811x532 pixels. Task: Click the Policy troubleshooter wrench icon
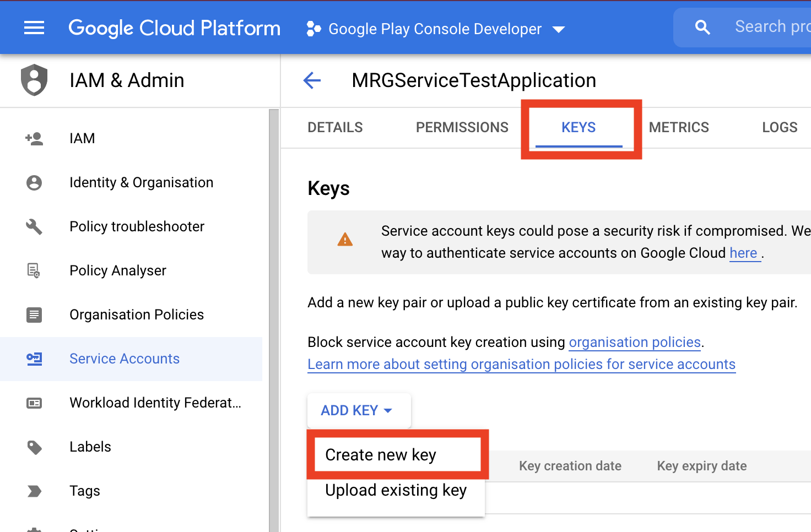point(34,226)
